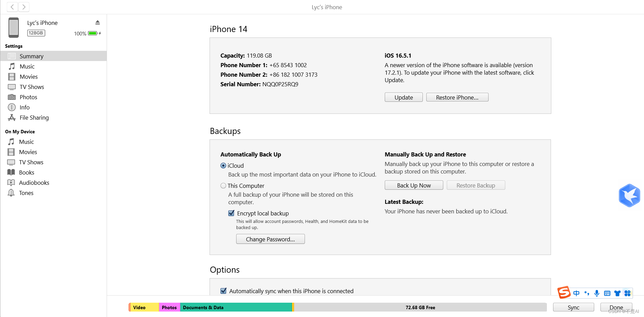Click the 72.68 GB Free storage segment

coord(420,307)
